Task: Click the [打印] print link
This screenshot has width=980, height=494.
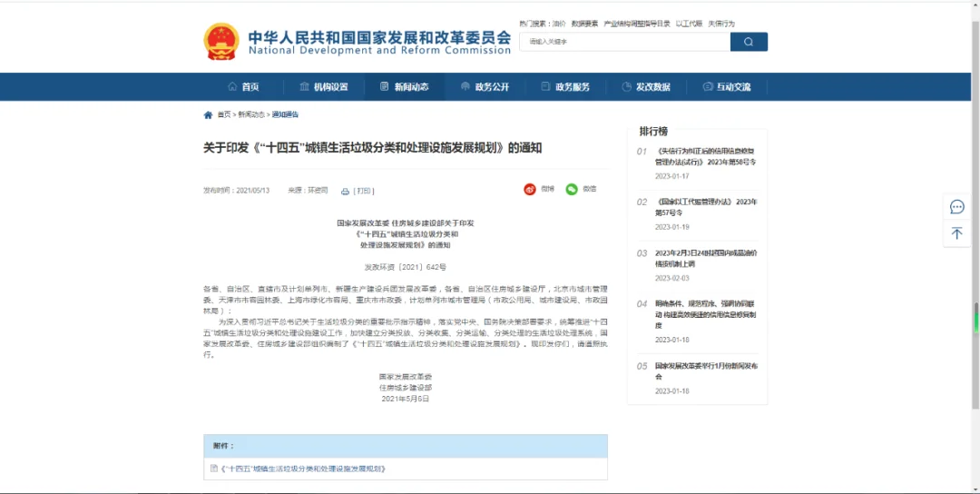Action: point(364,192)
